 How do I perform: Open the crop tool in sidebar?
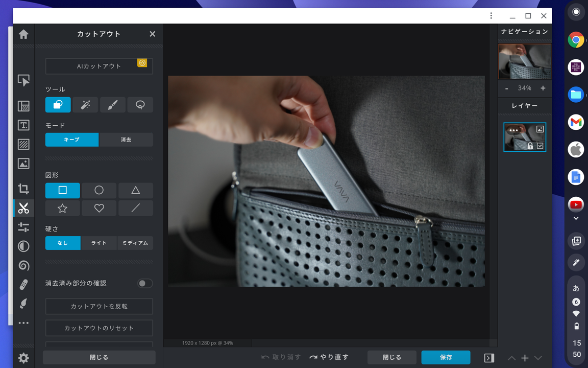[23, 189]
